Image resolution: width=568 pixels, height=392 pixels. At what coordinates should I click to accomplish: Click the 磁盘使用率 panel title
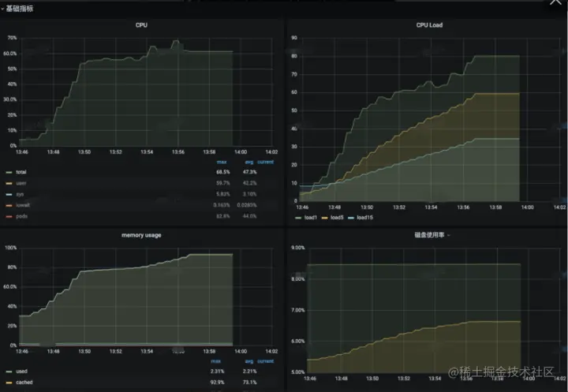pyautogui.click(x=429, y=235)
